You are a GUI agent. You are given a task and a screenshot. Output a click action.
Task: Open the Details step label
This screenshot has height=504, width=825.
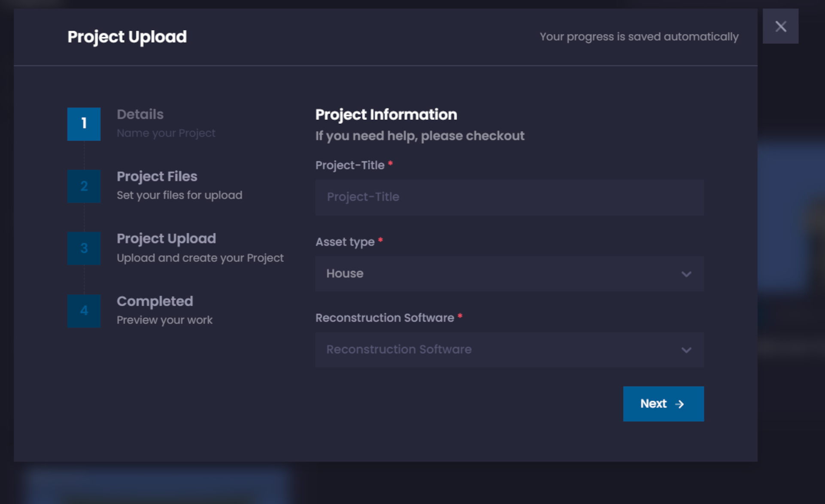140,114
